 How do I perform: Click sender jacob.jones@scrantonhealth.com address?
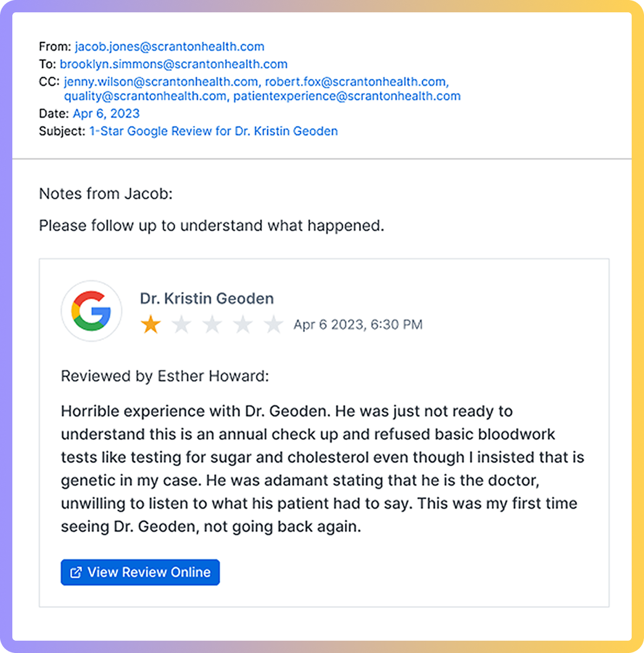pyautogui.click(x=170, y=47)
